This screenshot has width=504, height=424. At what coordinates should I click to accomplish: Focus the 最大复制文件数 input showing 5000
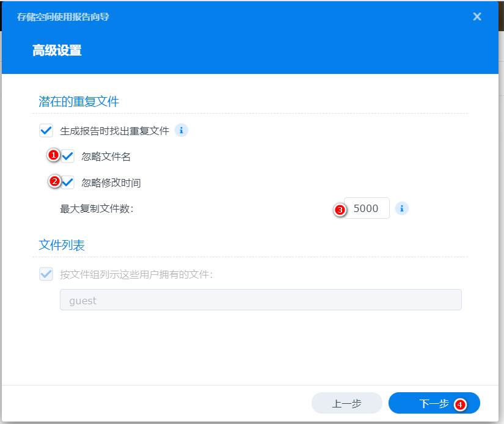[x=367, y=208]
